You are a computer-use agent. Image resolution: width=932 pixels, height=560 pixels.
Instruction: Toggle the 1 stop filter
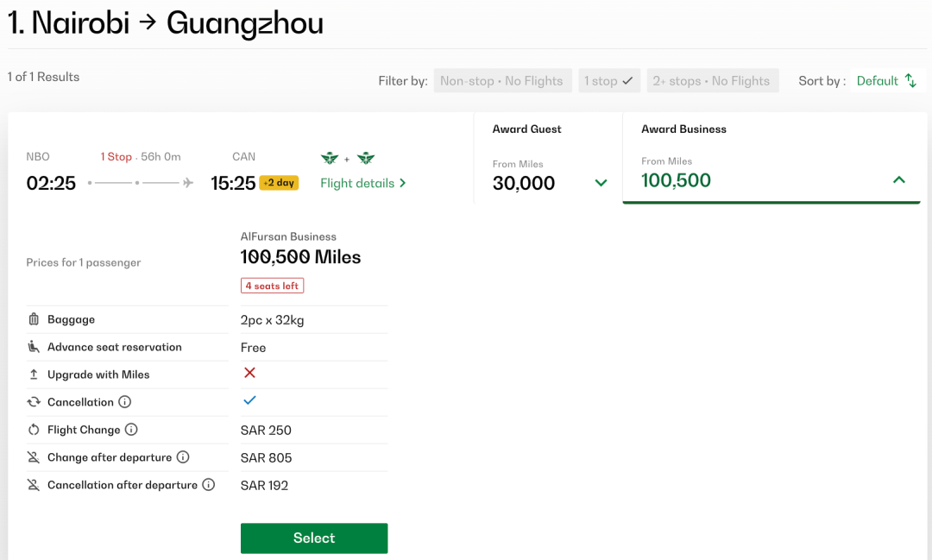point(609,81)
